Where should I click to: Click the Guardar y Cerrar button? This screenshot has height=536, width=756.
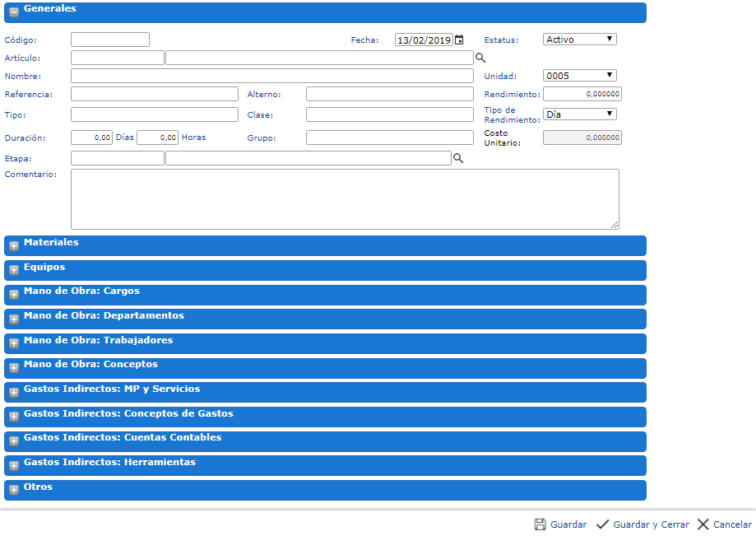pyautogui.click(x=651, y=524)
